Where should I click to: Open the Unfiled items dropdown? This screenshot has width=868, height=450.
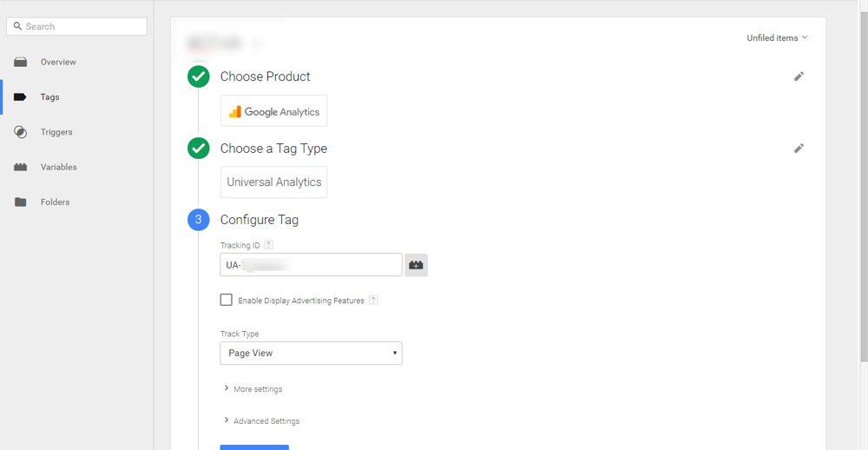pos(777,37)
